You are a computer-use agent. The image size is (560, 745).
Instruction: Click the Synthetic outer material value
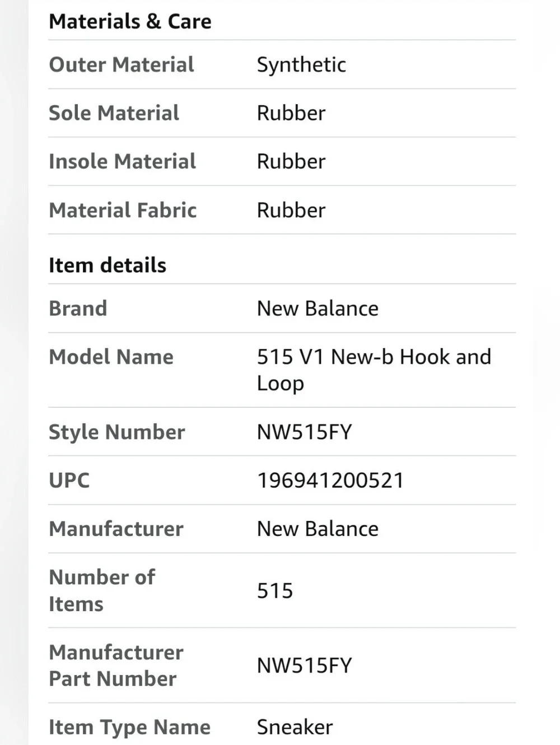[301, 65]
